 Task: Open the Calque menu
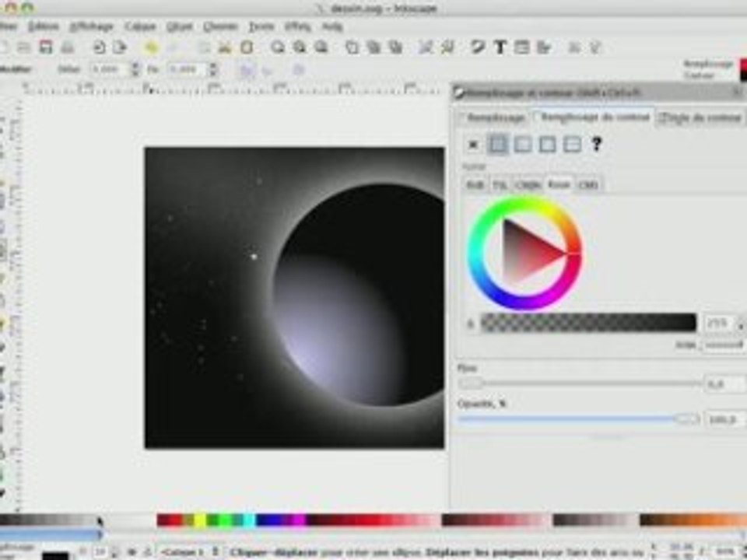point(140,26)
